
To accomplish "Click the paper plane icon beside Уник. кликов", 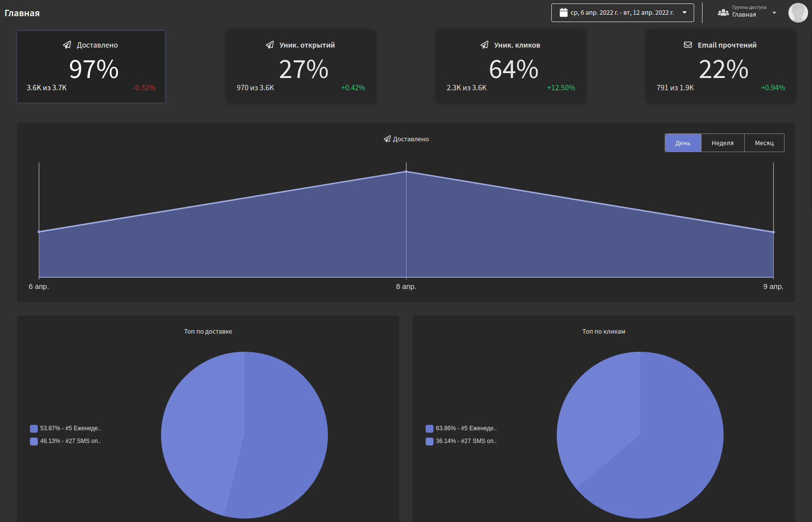I will pyautogui.click(x=485, y=45).
